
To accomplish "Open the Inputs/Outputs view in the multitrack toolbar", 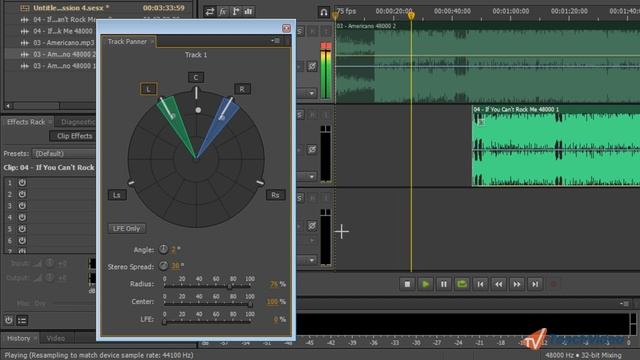I will 209,11.
